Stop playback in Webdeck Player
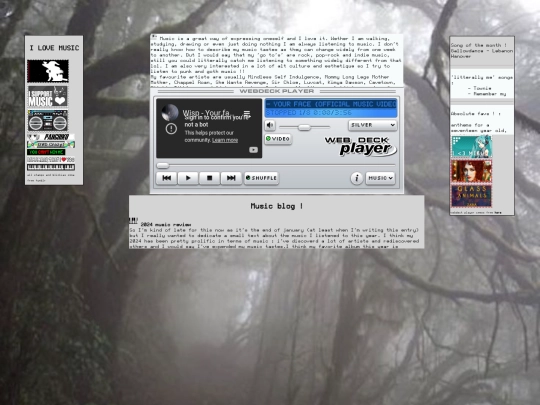This screenshot has width=540, height=405. click(209, 178)
